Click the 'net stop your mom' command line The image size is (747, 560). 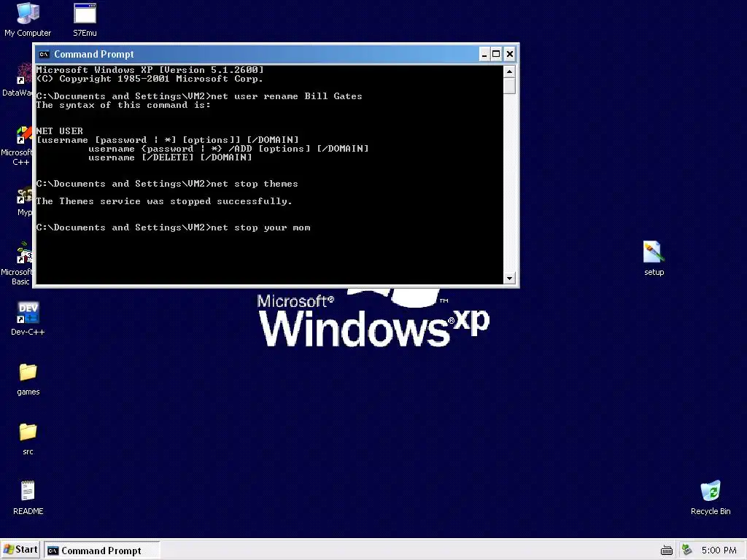174,227
